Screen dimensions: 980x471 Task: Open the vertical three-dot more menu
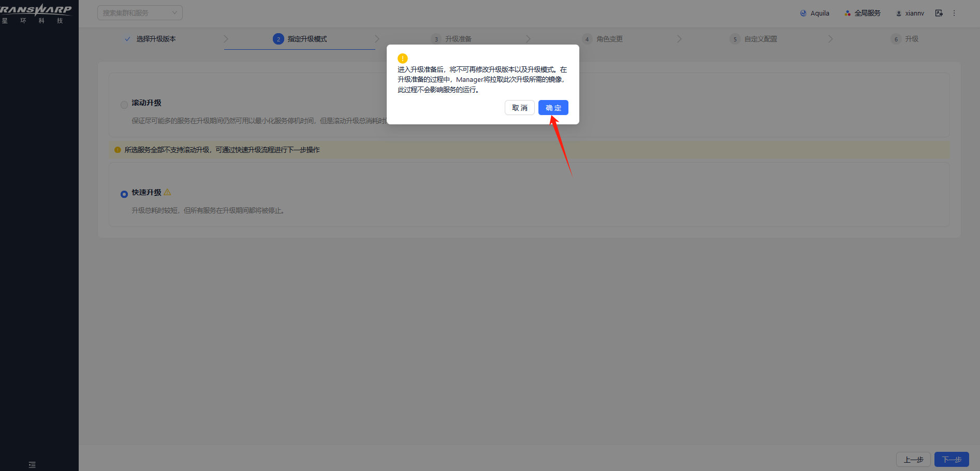tap(954, 13)
